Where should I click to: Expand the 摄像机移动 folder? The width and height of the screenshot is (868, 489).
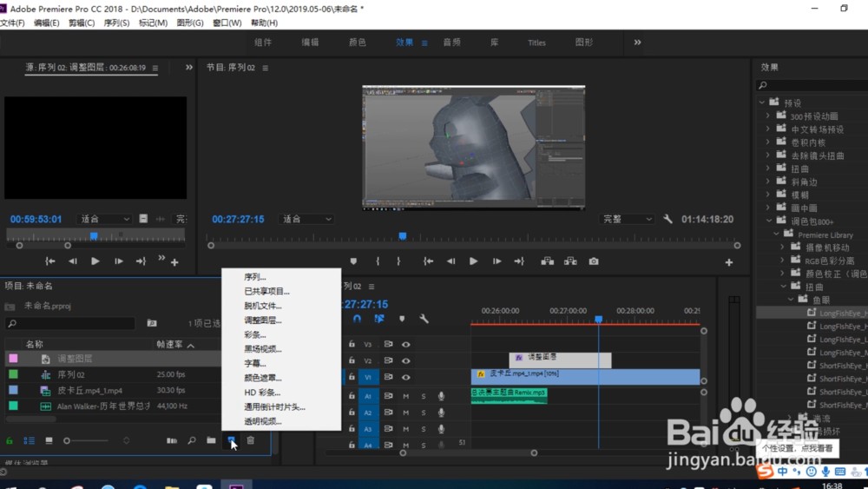click(x=782, y=247)
